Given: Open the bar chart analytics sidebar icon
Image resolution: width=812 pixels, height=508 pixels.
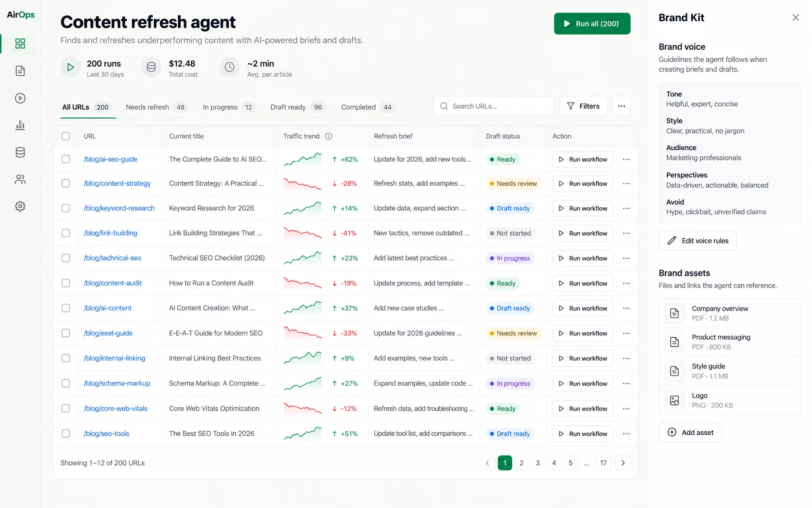Looking at the screenshot, I should pos(20,125).
